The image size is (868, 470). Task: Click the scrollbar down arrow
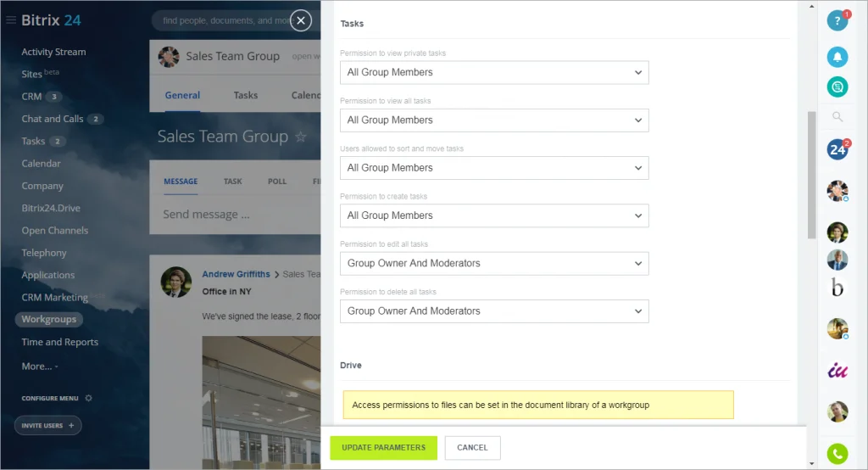[x=811, y=463]
